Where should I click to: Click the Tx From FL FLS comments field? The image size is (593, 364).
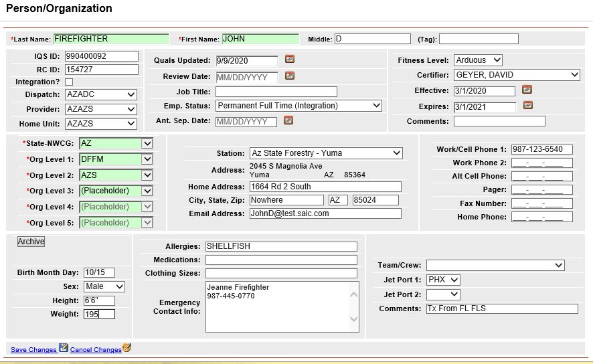pos(502,308)
